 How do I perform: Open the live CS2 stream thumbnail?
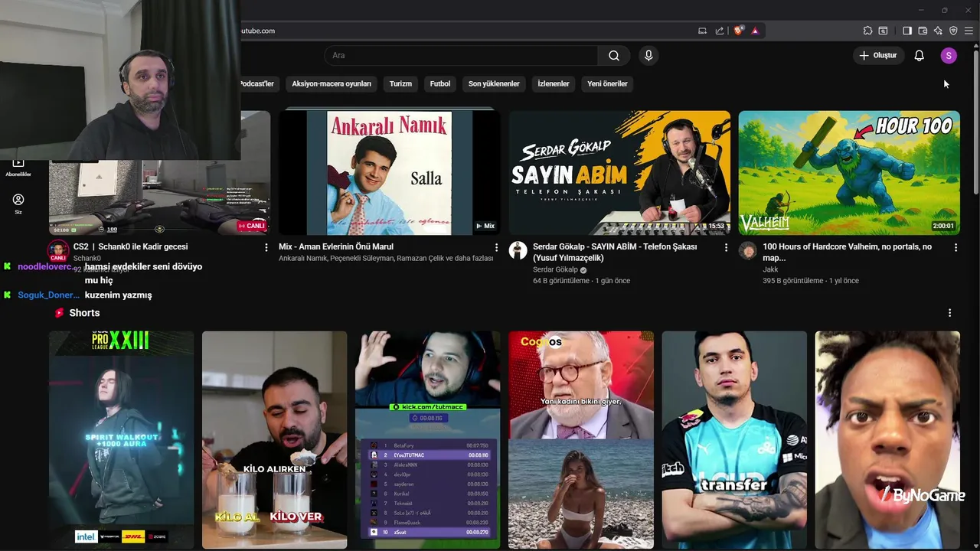coord(159,197)
